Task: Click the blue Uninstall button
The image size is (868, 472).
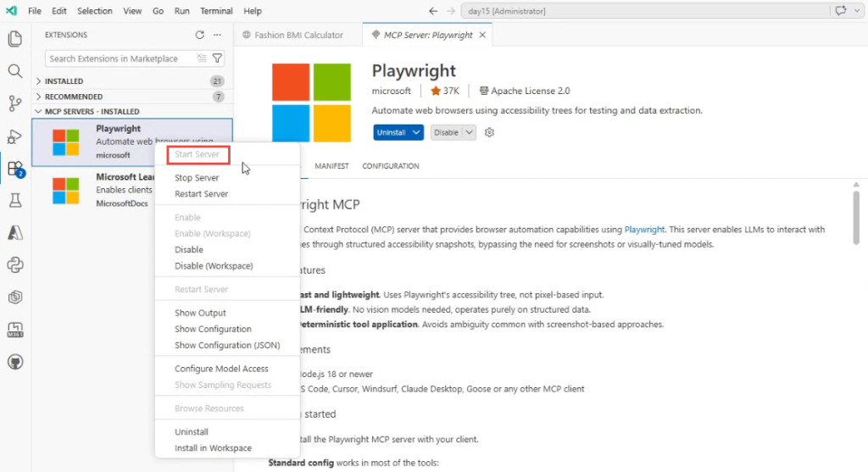Action: tap(392, 132)
